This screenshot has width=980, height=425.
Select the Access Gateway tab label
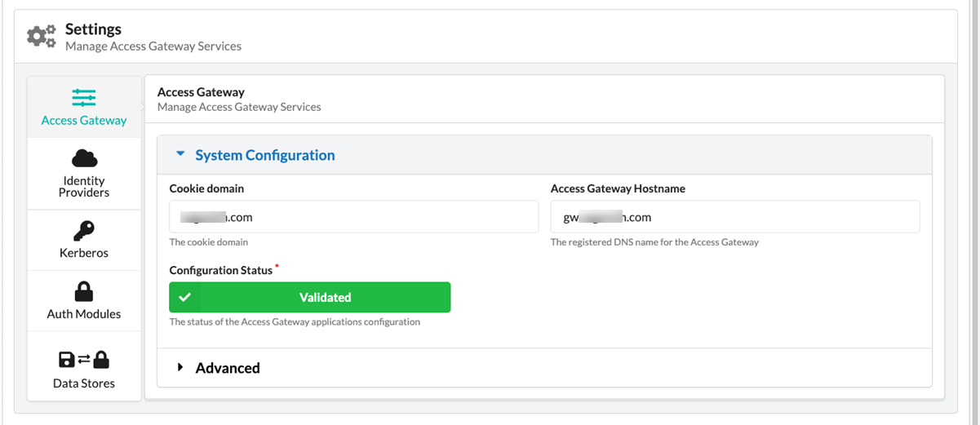tap(84, 121)
